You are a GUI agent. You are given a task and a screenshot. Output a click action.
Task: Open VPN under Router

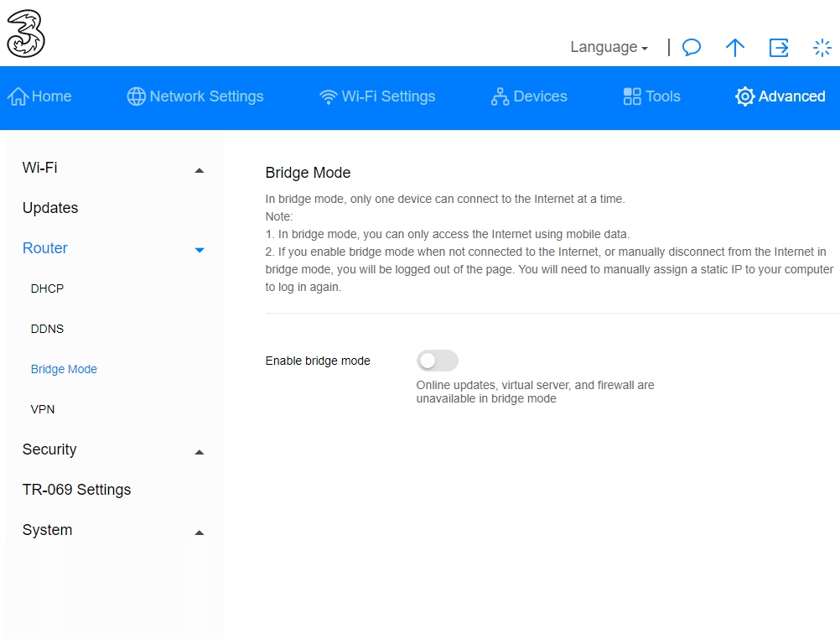pos(43,409)
